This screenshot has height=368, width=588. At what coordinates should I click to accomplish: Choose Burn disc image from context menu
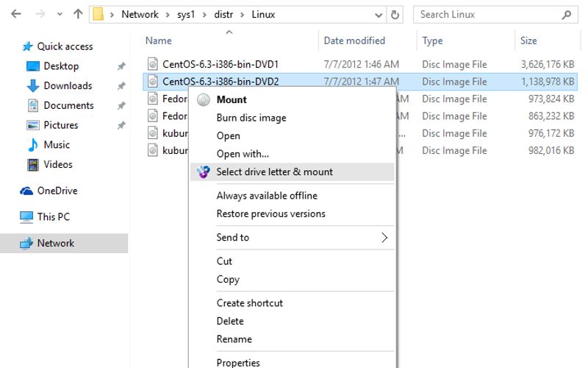point(251,118)
